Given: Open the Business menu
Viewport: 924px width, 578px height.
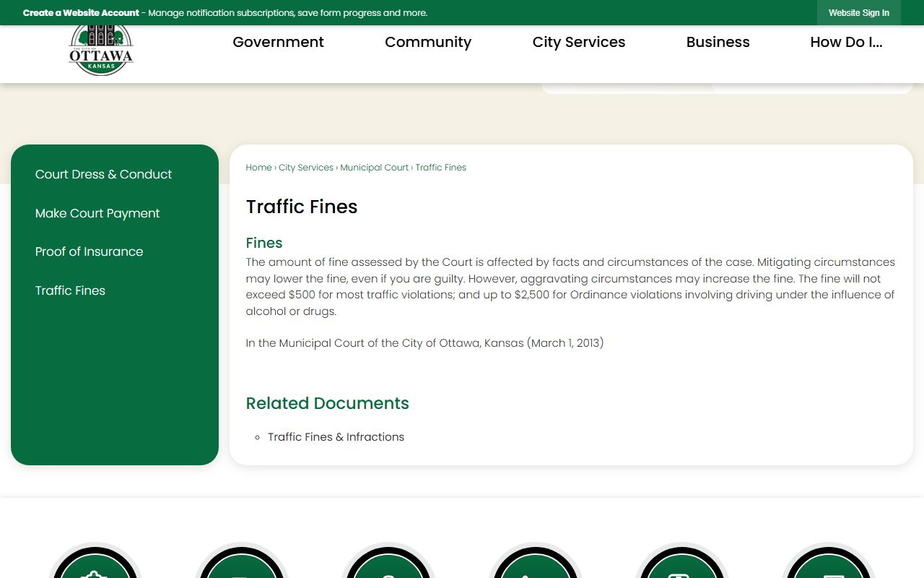Looking at the screenshot, I should 718,42.
